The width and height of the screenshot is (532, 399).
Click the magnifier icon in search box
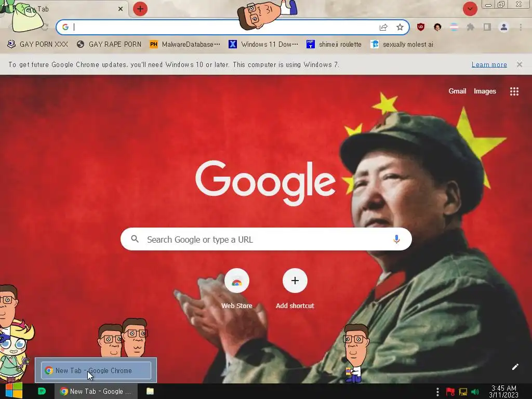click(x=135, y=239)
